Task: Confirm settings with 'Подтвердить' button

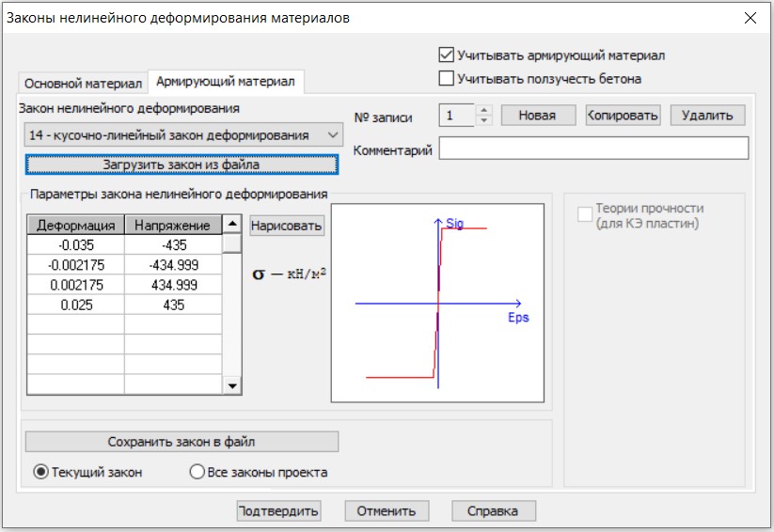Action: (x=278, y=511)
